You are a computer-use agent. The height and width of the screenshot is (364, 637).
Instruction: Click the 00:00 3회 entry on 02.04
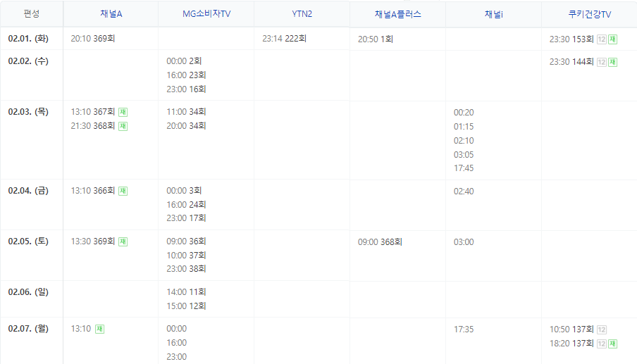(x=184, y=190)
